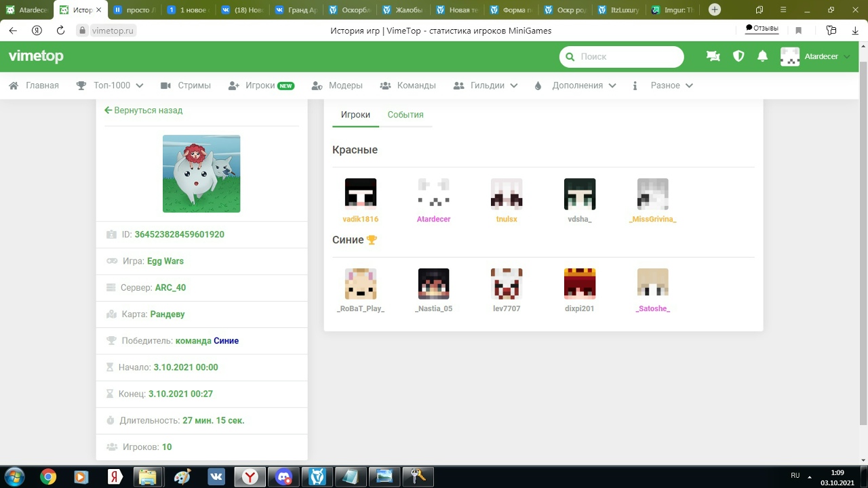
Task: Open notifications bell icon
Action: (762, 57)
